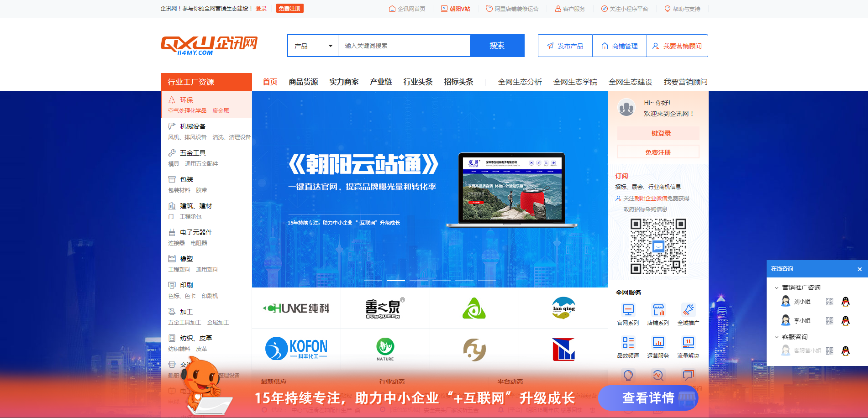
Task: Select the 官网系列 service icon
Action: [628, 309]
